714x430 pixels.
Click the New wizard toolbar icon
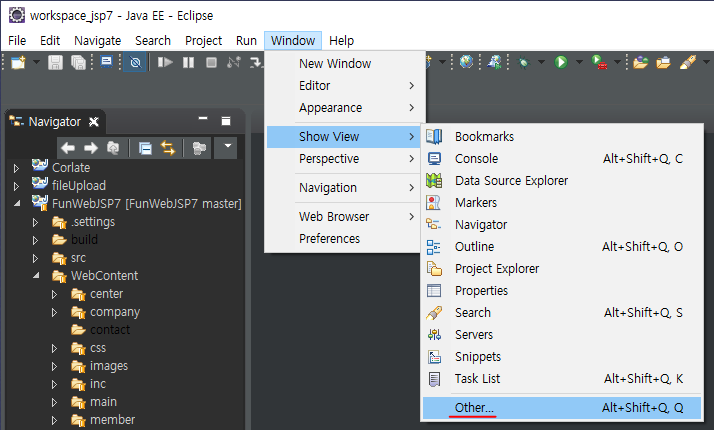coord(18,62)
